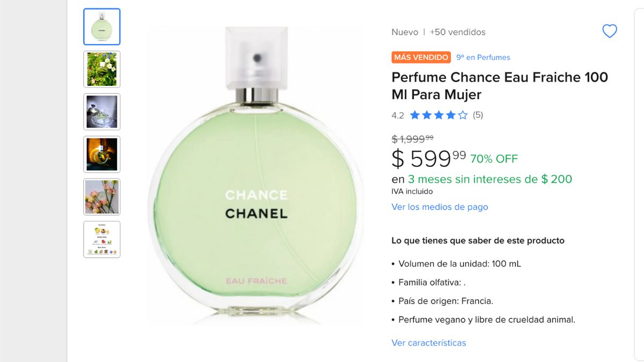Click the main Chanel Chance bottle image
Viewport: 644px width, 362px height.
coord(255,175)
